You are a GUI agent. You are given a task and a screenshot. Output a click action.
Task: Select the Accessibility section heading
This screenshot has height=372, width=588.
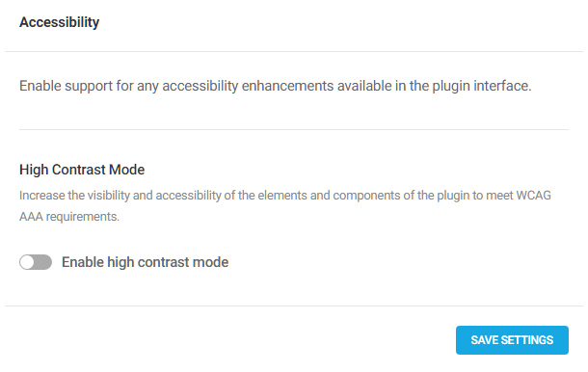[x=59, y=22]
